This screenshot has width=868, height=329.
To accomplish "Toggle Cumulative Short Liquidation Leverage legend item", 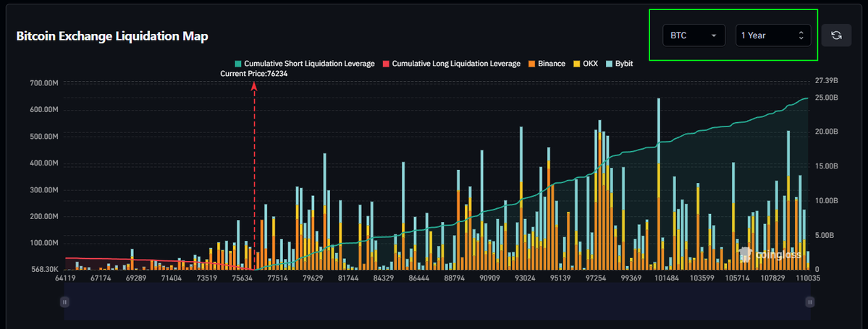I will pos(305,64).
